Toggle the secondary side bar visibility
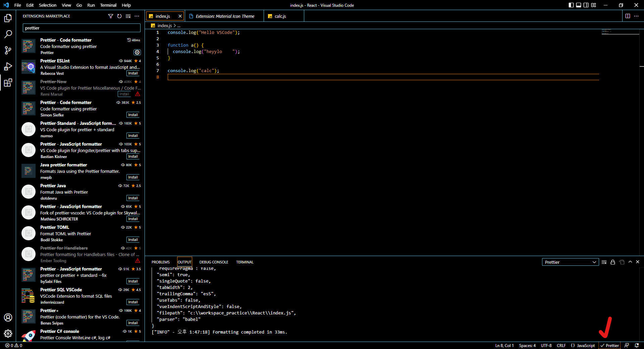Screen dimensions: 644x349 click(x=586, y=5)
